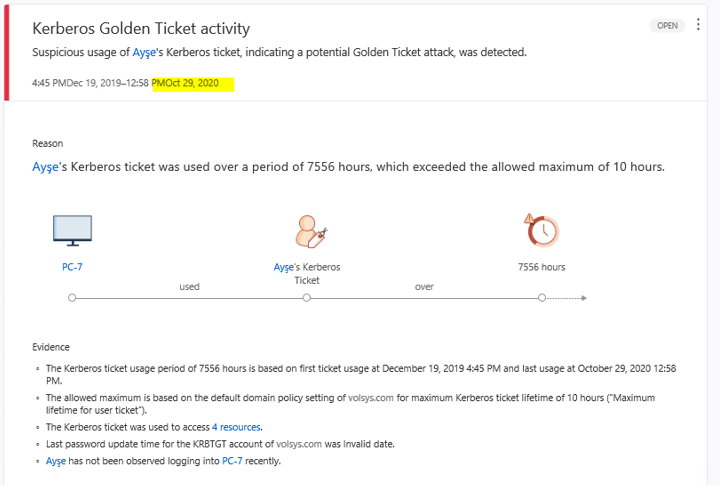Click the clock warning icon

pyautogui.click(x=541, y=231)
